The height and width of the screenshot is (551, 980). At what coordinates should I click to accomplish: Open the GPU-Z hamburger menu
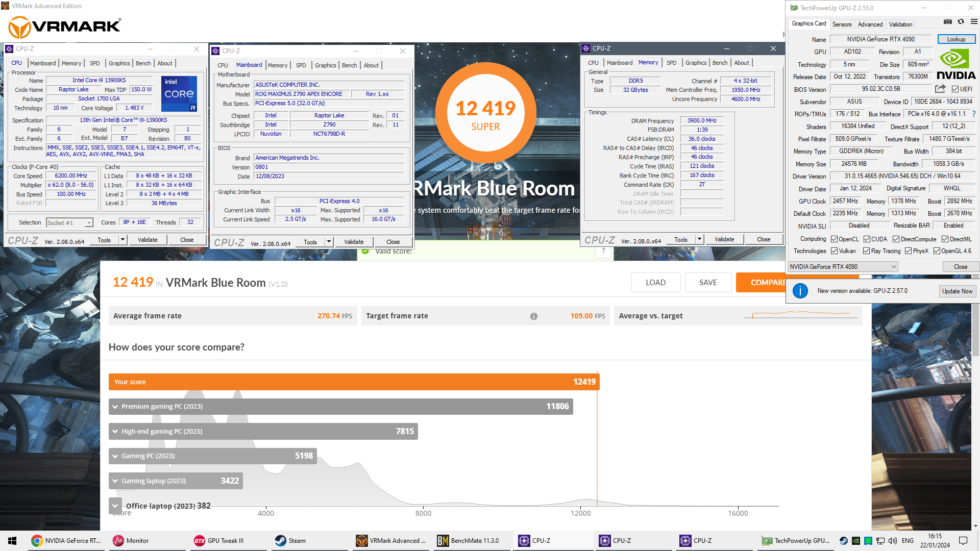974,22
